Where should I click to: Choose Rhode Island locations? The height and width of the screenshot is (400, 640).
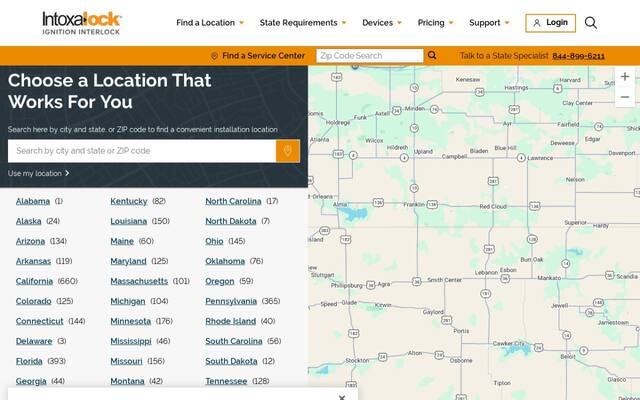[231, 321]
